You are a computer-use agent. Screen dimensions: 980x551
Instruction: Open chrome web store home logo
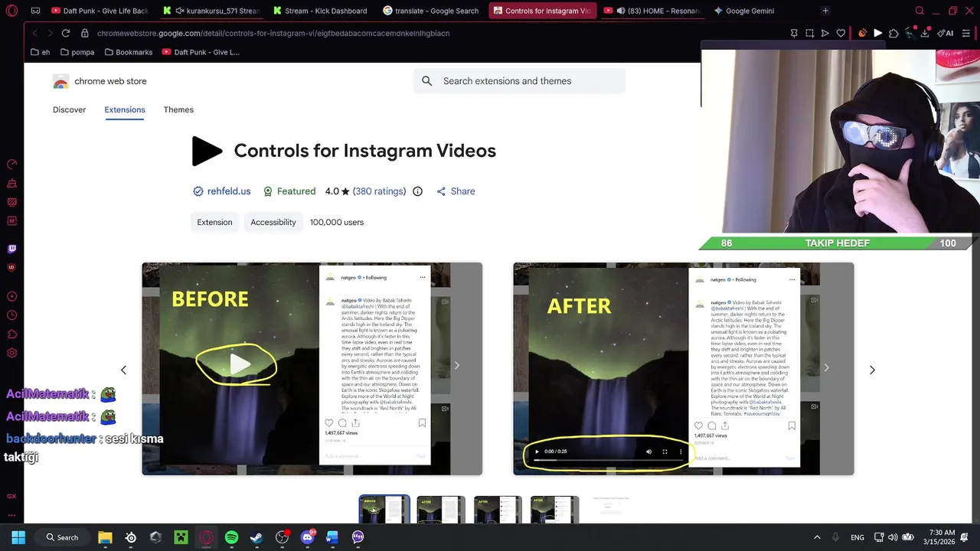100,81
